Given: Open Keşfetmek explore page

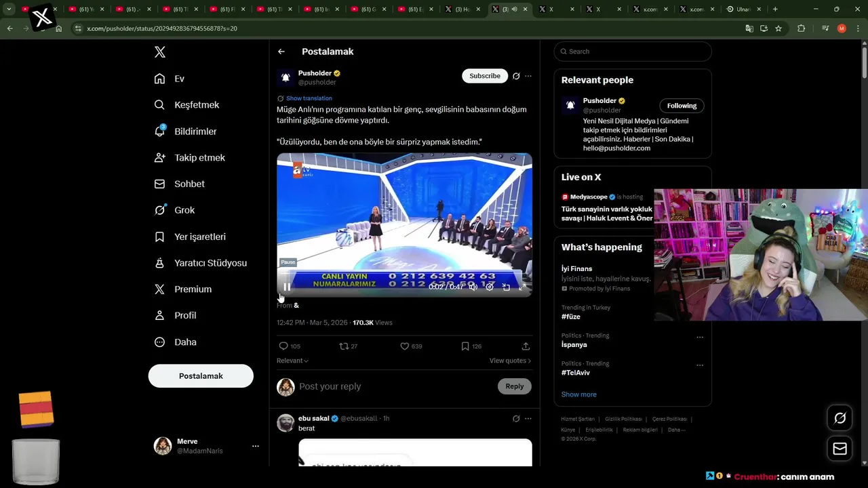Looking at the screenshot, I should tap(186, 105).
